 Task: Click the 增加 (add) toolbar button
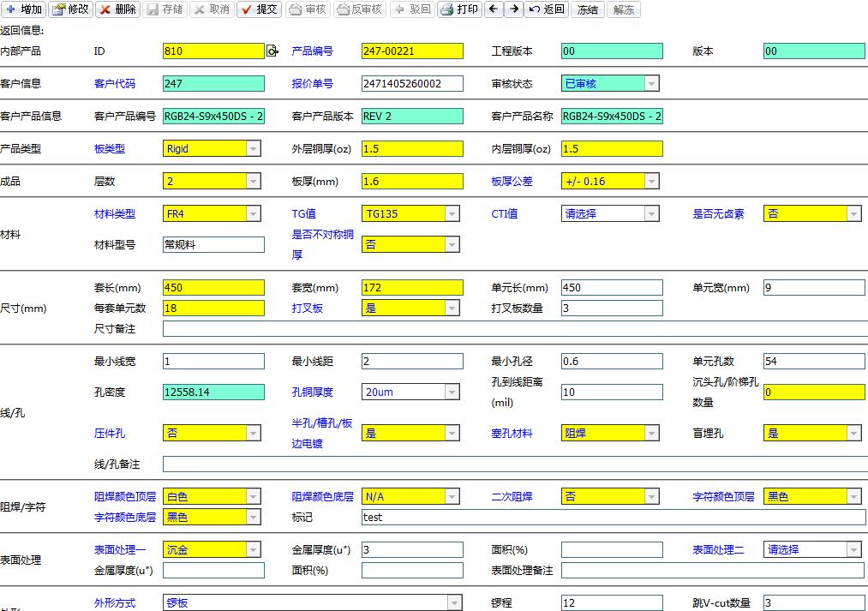coord(24,9)
